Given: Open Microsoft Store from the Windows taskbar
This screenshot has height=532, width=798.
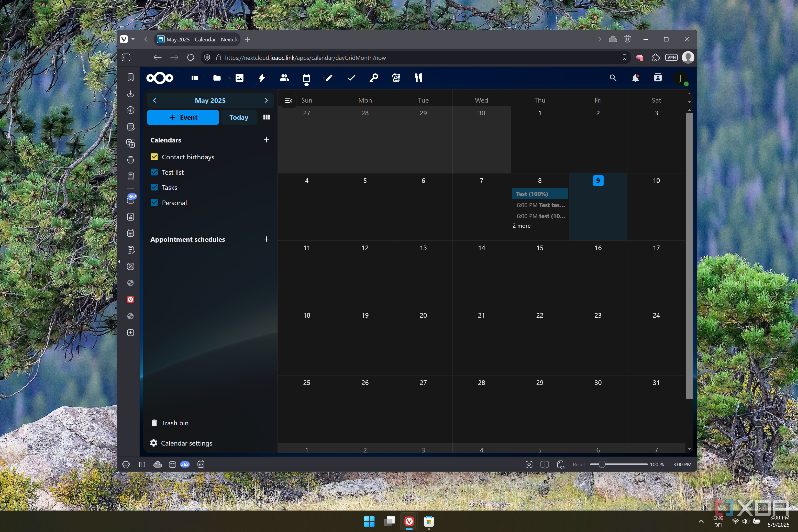Looking at the screenshot, I should pos(429,521).
